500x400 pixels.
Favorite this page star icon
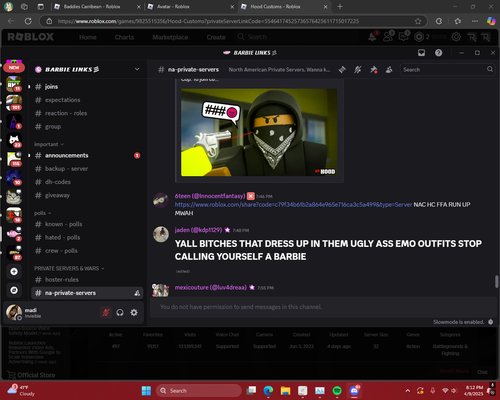(x=418, y=21)
